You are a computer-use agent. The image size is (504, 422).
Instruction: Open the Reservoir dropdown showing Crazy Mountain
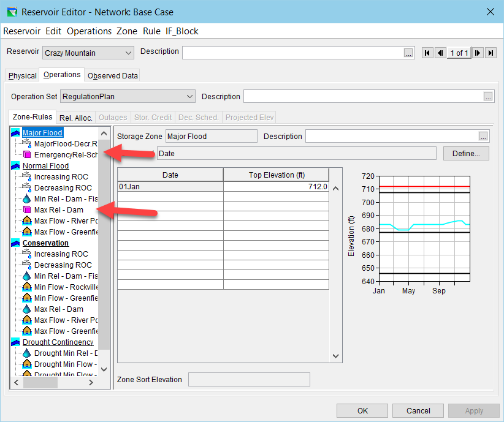pos(88,53)
